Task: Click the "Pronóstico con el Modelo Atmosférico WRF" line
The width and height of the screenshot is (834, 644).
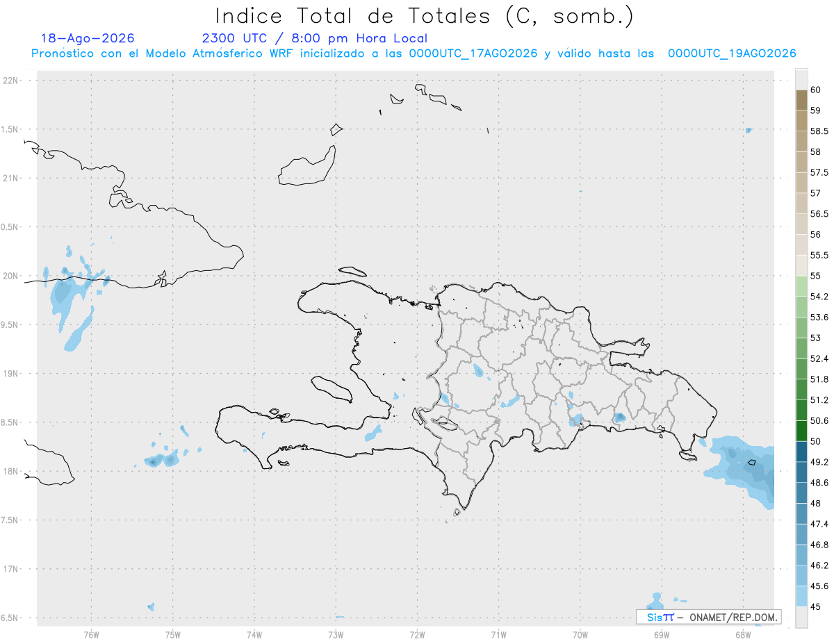Action: click(x=414, y=53)
